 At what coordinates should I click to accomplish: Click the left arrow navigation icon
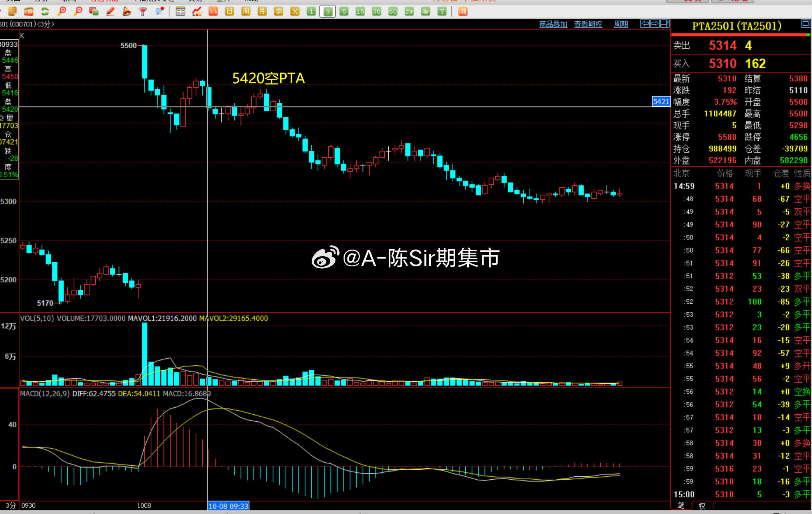(x=645, y=24)
